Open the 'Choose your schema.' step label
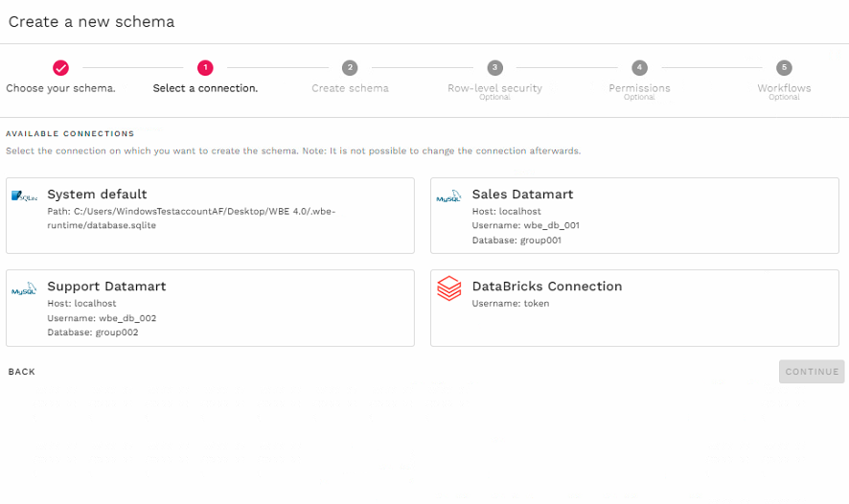849x504 pixels. click(60, 88)
